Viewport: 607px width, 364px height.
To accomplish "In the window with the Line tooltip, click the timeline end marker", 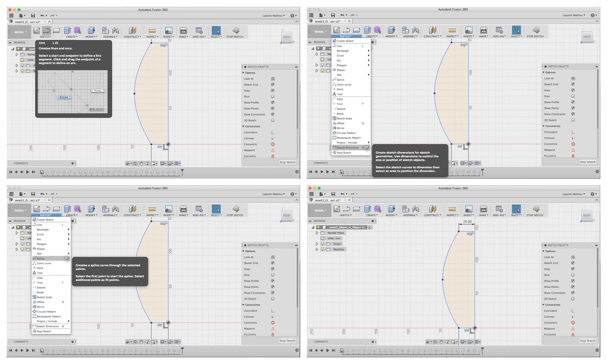I will click(182, 172).
